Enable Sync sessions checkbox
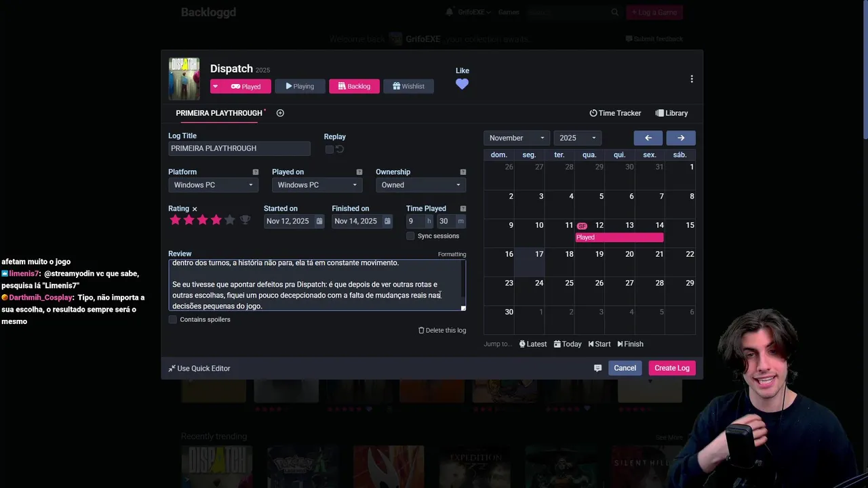868x488 pixels. pos(410,236)
